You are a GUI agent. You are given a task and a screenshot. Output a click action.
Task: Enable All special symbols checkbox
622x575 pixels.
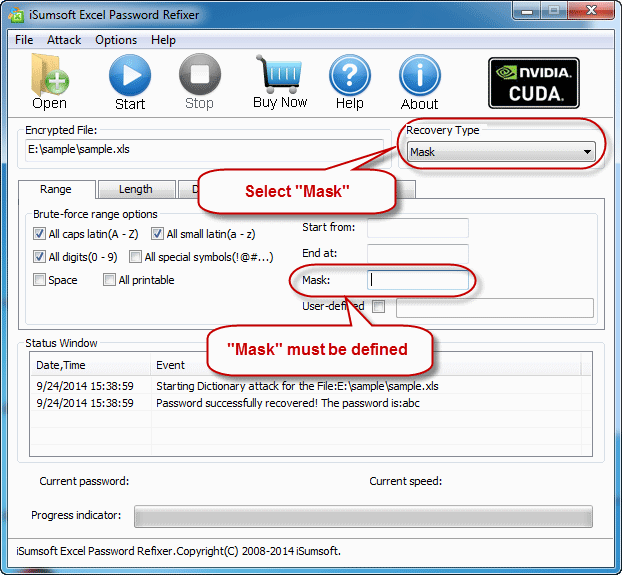[135, 257]
